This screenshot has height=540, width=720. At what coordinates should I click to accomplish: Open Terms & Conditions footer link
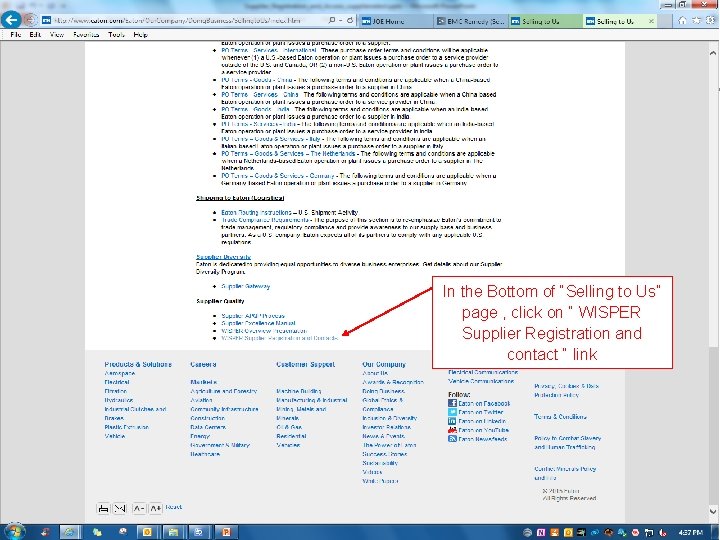(560, 417)
